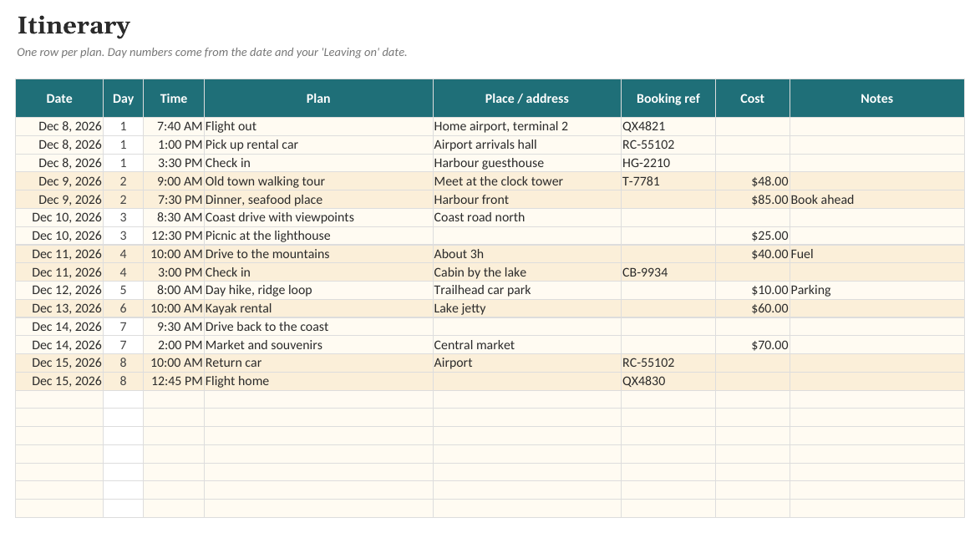980x533 pixels.
Task: Select the 'Fuel' note cell
Action: coord(877,254)
